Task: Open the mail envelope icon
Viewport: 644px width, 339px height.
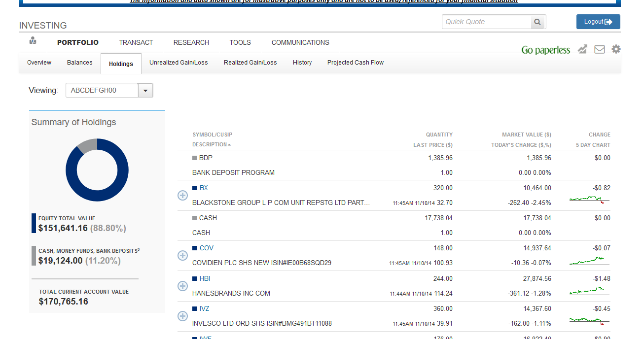Action: [600, 49]
